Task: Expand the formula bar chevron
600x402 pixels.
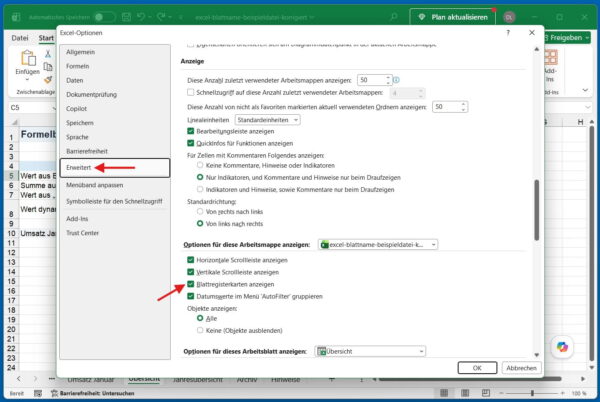Action: (588, 108)
